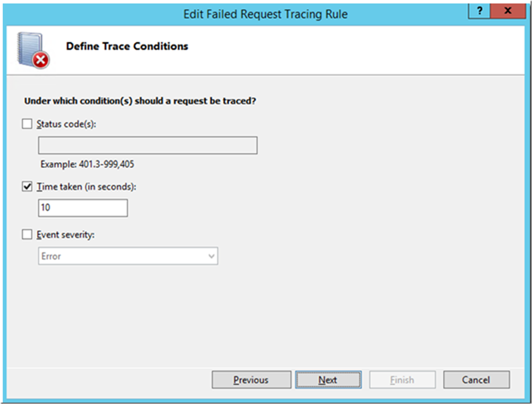Click the Define Trace Conditions heading

[127, 46]
